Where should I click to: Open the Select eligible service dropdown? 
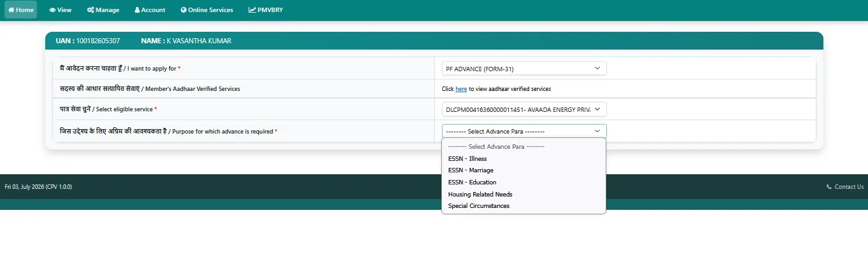click(x=524, y=109)
